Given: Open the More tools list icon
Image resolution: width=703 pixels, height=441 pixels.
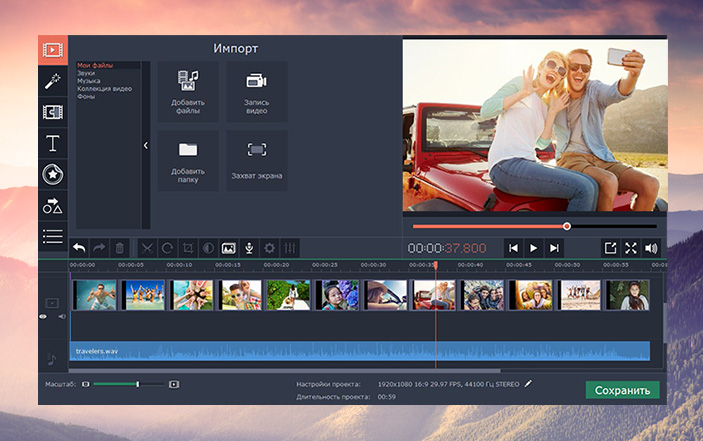Looking at the screenshot, I should click(53, 236).
